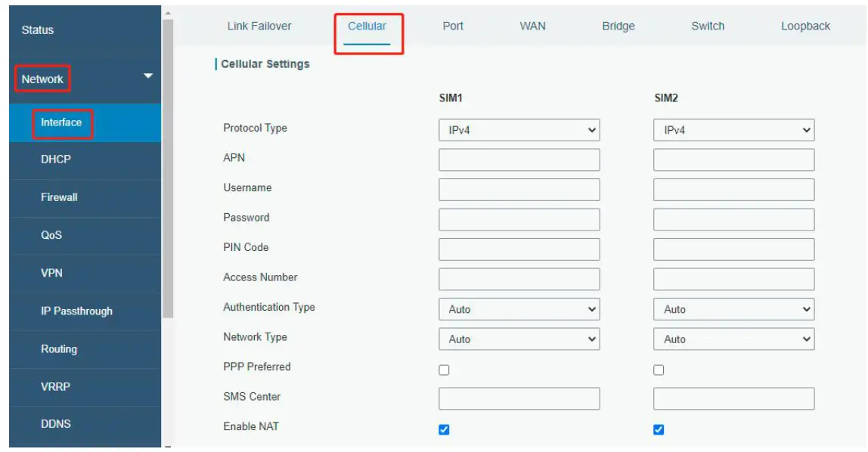Open the Status sidebar menu

(x=38, y=30)
